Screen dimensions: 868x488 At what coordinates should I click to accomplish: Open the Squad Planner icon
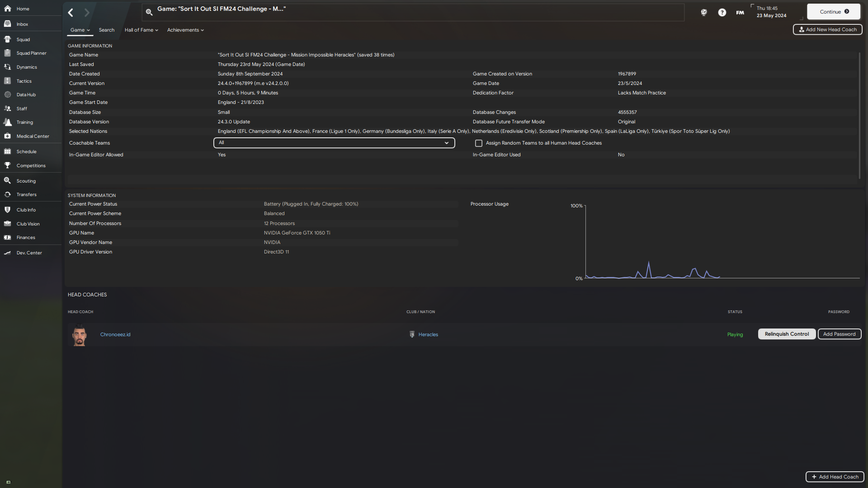(x=8, y=53)
